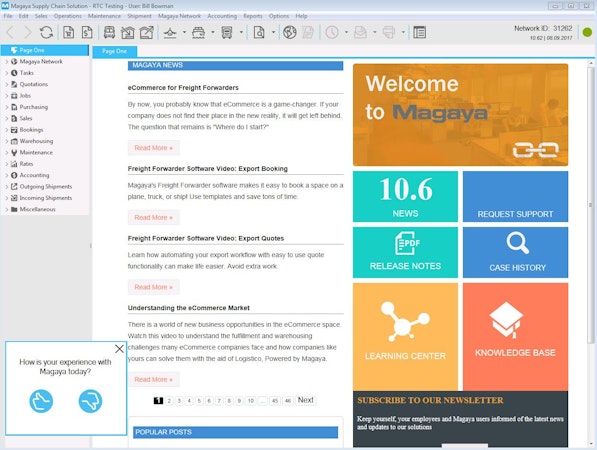Screen dimensions: 597x450
Task: Click the vertical scrollbar of the page
Action: pyautogui.click(x=591, y=206)
